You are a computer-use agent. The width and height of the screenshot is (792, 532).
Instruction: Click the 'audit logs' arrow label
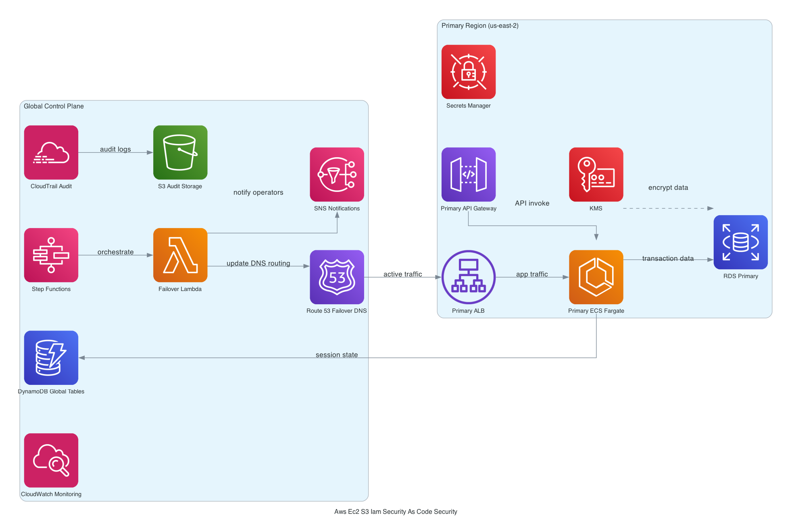click(115, 149)
